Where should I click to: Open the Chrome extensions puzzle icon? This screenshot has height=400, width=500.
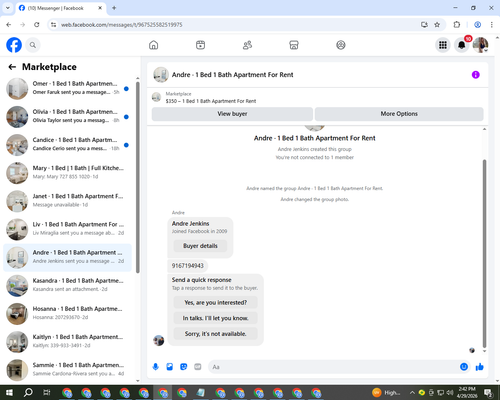[x=457, y=25]
